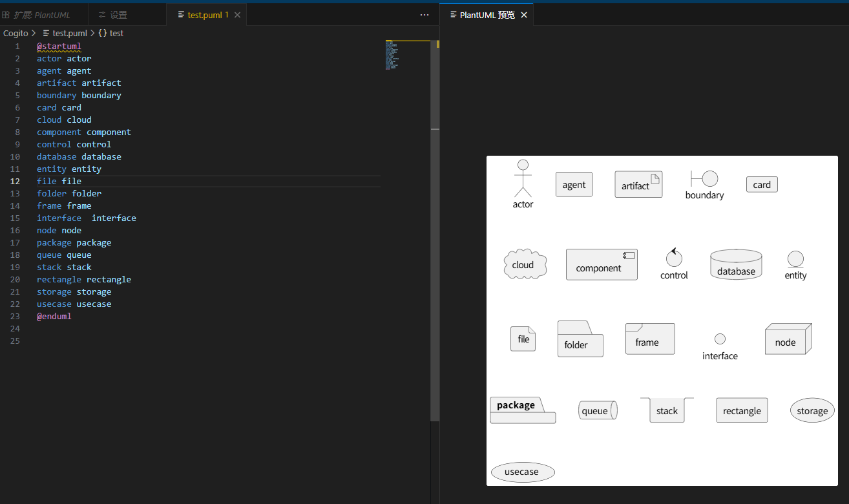This screenshot has width=849, height=504.
Task: Click Cogito in the breadcrumb
Action: point(16,33)
